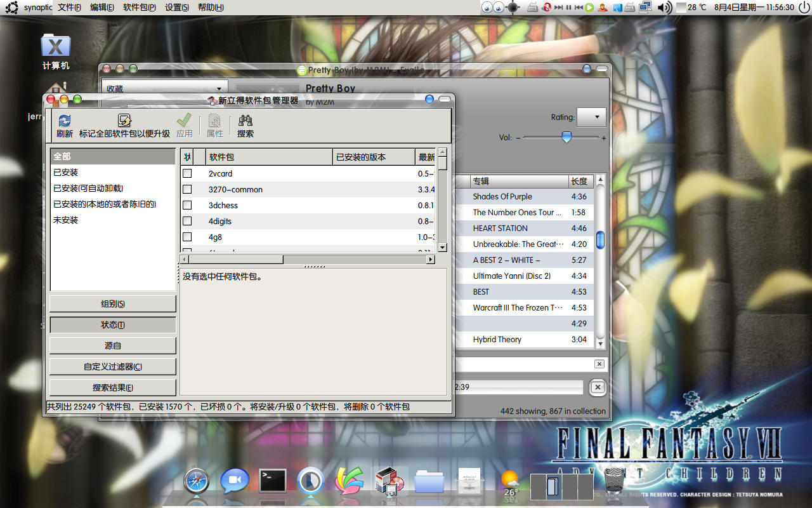This screenshot has width=812, height=508.
Task: Click the Apply (应用) checkmark icon
Action: tap(184, 120)
